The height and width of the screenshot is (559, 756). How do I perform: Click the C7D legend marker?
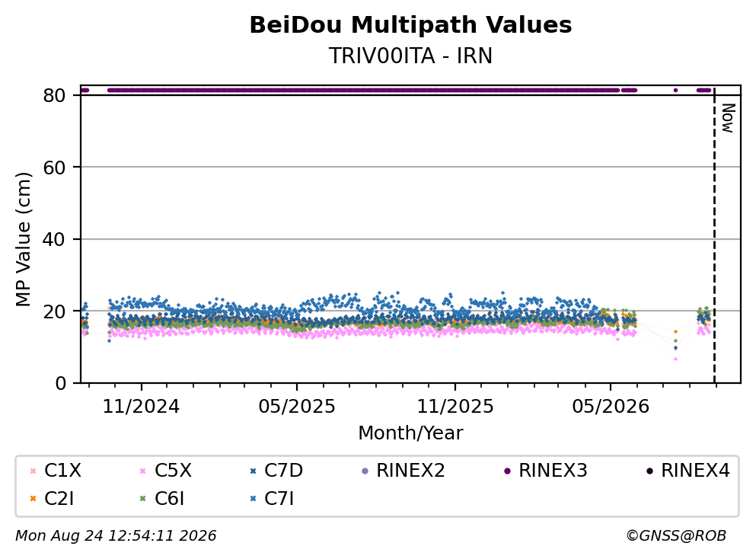[x=253, y=471]
